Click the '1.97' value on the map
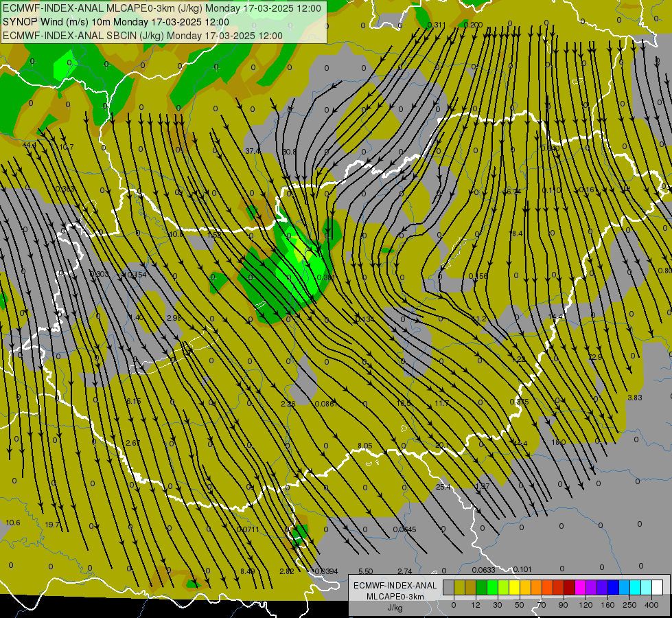The height and width of the screenshot is (618, 672). click(x=482, y=486)
